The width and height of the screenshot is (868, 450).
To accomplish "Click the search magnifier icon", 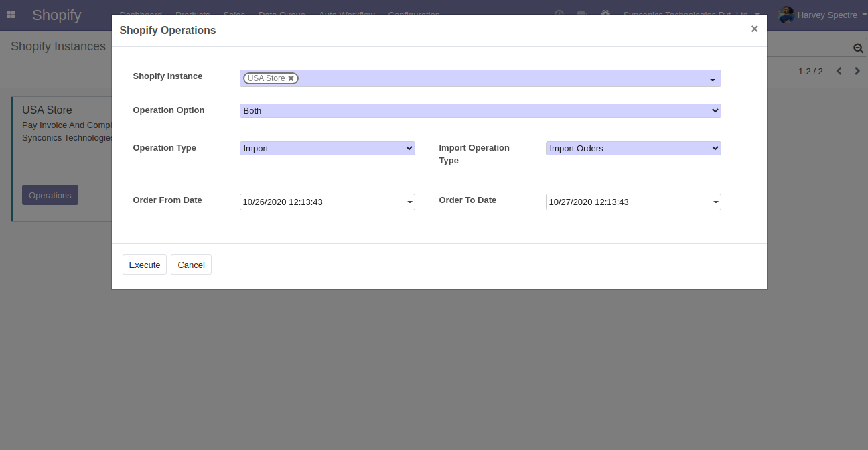I will coord(857,48).
